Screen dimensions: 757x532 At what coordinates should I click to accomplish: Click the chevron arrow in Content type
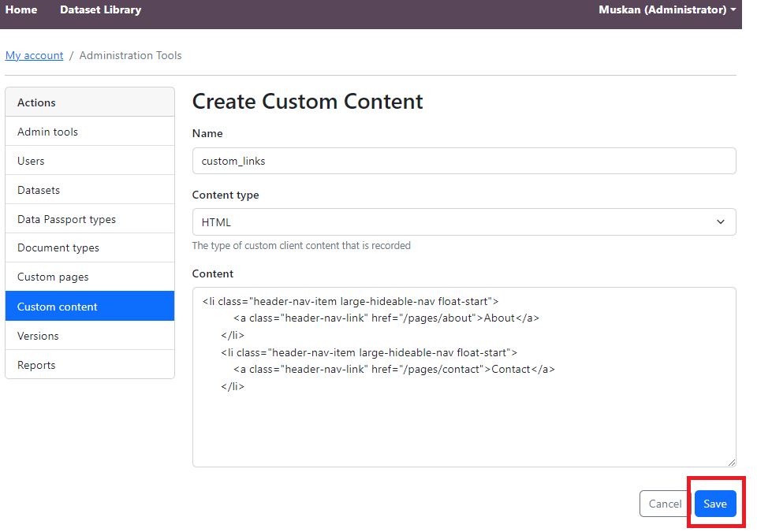(x=720, y=222)
